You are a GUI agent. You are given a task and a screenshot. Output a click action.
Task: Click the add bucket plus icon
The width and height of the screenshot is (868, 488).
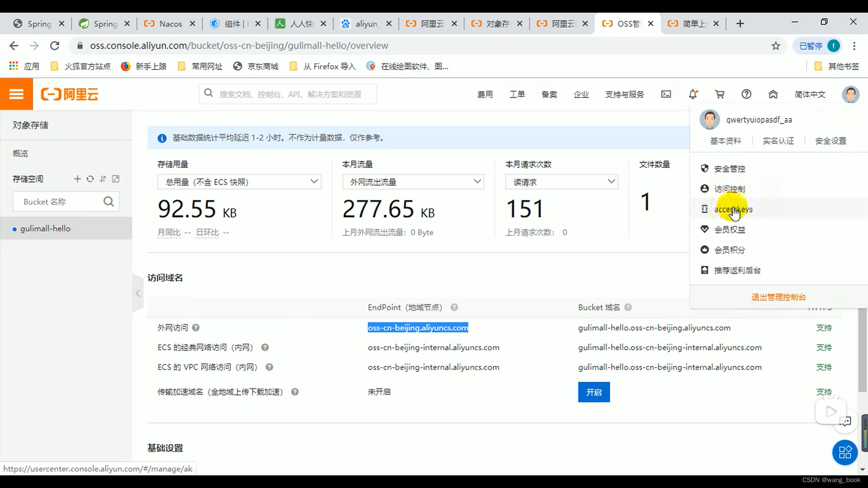coord(77,179)
